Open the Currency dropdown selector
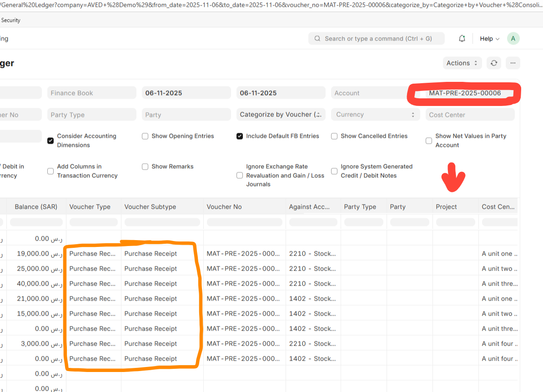543x392 pixels. point(375,115)
